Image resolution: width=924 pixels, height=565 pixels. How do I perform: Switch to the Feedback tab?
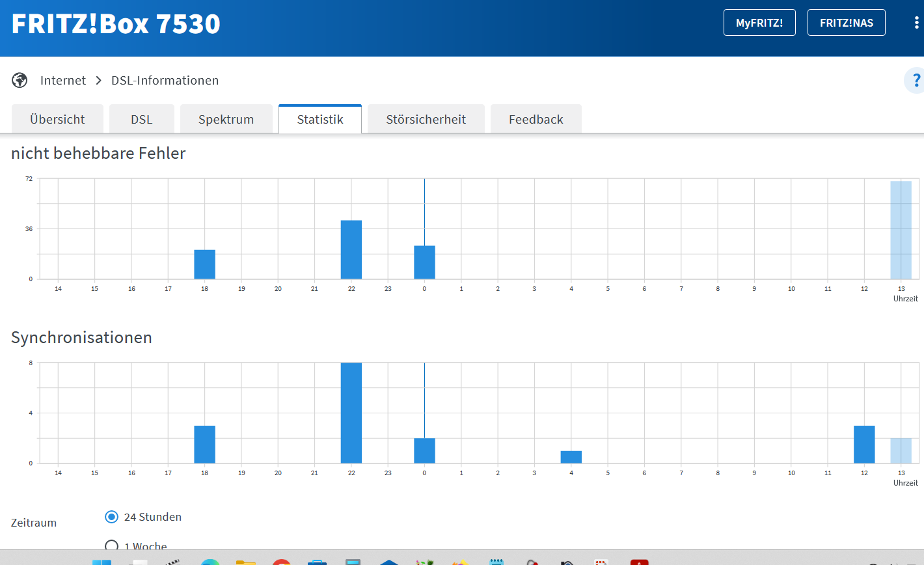pos(536,119)
